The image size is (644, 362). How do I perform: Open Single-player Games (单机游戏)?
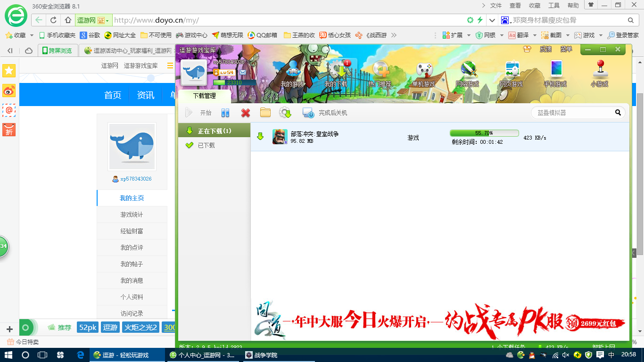(x=423, y=74)
